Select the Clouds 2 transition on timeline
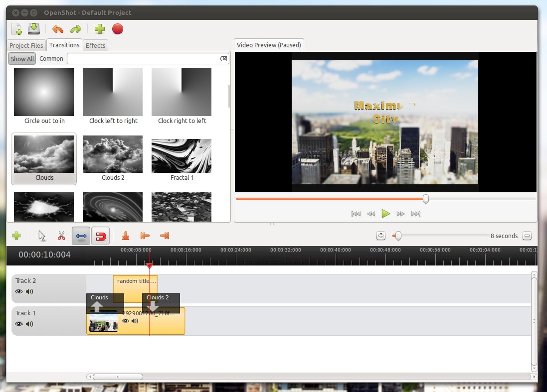The height and width of the screenshot is (392, 547). click(x=161, y=303)
